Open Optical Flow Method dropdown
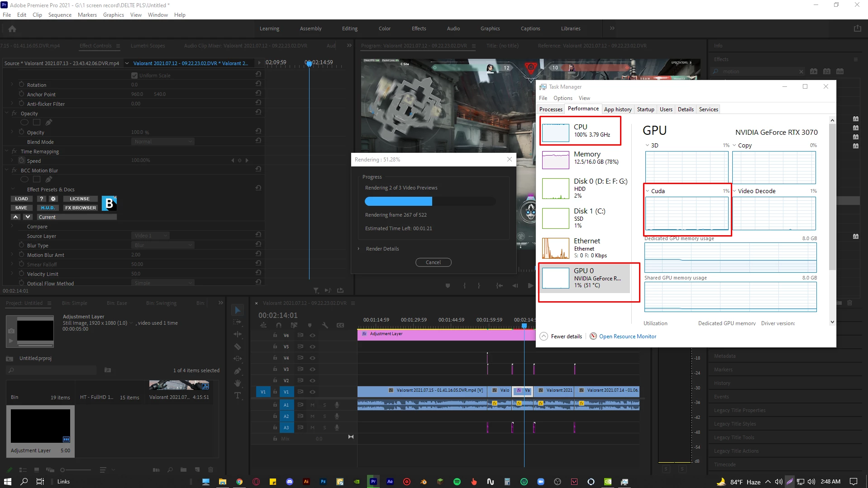The width and height of the screenshot is (868, 488). tap(163, 283)
